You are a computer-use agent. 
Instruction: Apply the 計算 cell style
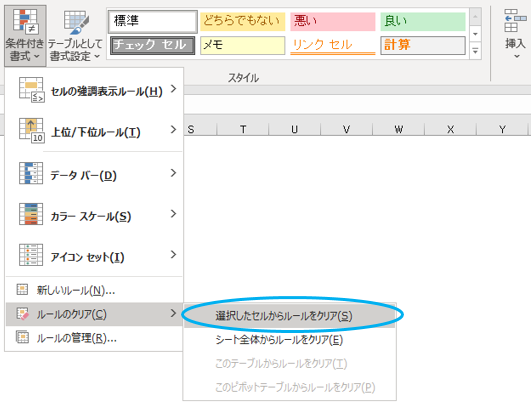click(423, 45)
